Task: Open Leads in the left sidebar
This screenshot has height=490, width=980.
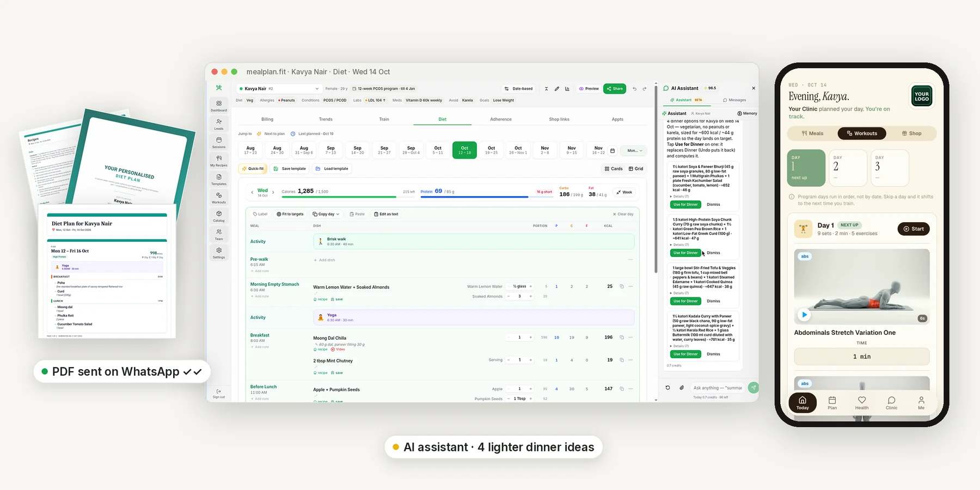Action: (219, 124)
